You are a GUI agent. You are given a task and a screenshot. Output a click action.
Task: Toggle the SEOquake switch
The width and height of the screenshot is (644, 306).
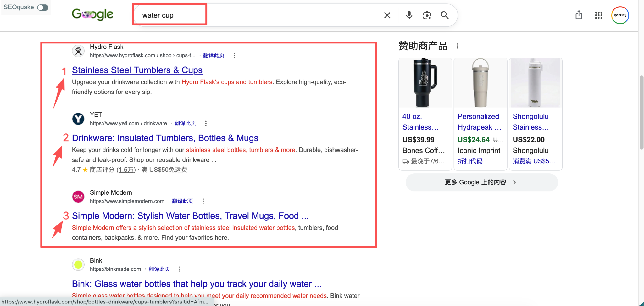(43, 7)
